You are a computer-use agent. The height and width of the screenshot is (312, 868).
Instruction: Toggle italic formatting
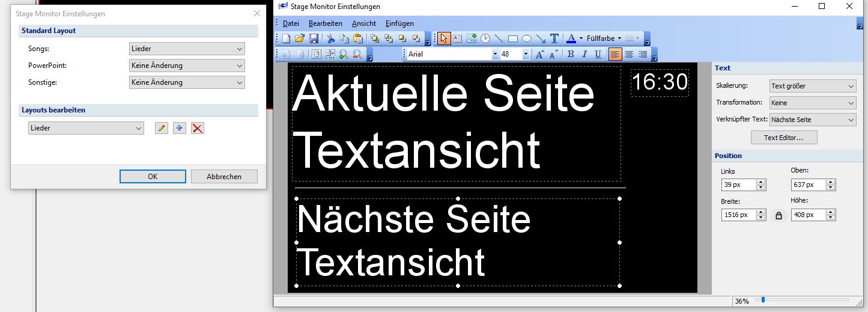tap(584, 54)
